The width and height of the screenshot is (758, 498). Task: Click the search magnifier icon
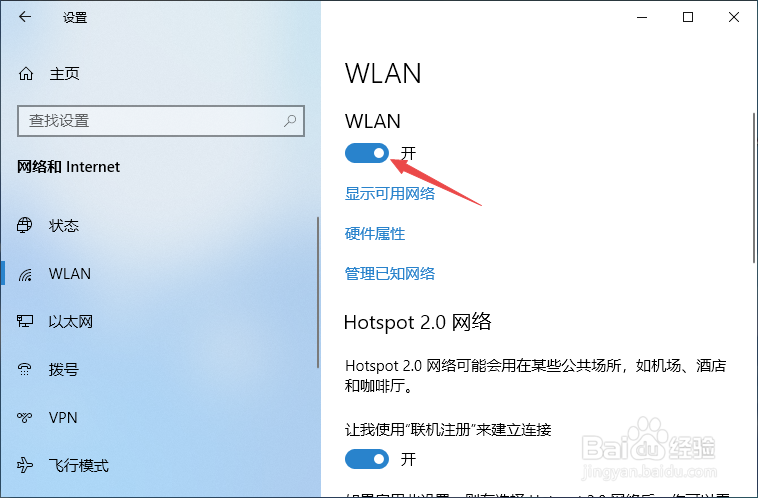tap(290, 120)
